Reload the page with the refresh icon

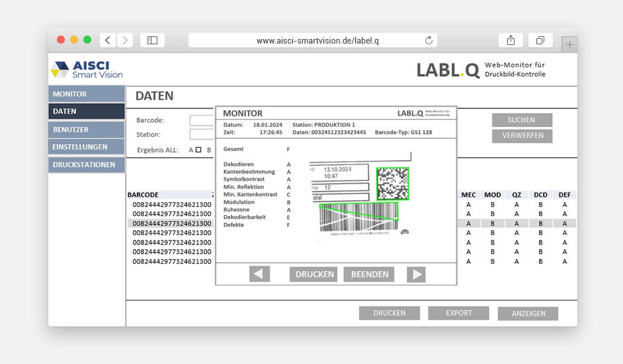[429, 40]
